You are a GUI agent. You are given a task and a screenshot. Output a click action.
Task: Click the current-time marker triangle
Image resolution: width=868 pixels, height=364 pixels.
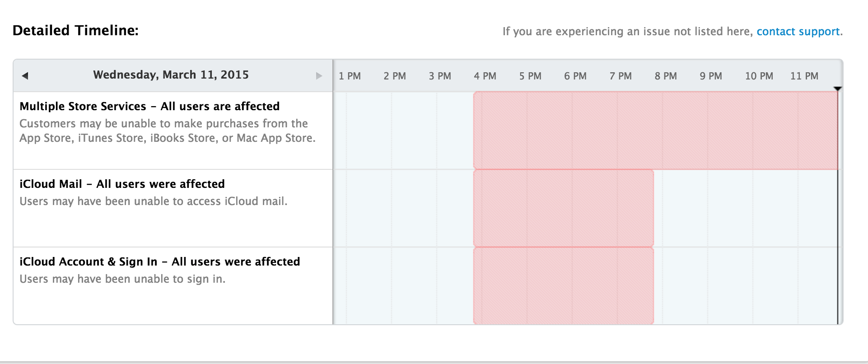click(x=837, y=89)
